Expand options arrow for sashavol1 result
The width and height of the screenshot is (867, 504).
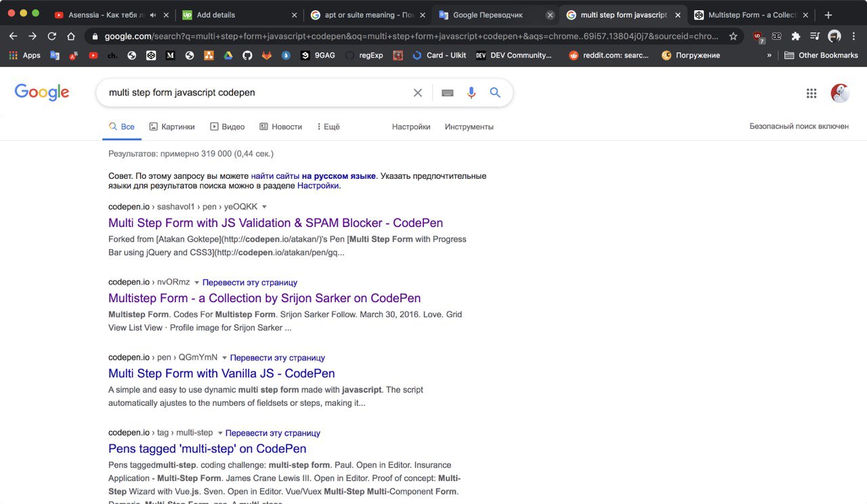[x=264, y=207]
